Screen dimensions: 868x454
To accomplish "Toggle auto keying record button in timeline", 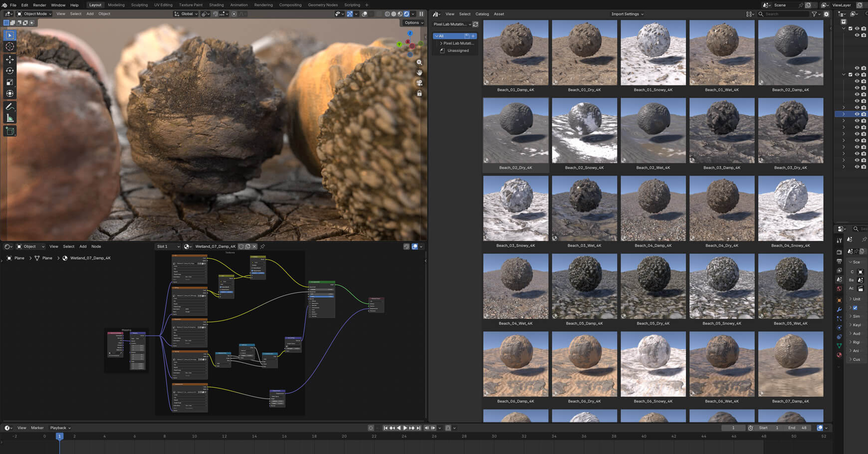I will point(371,428).
